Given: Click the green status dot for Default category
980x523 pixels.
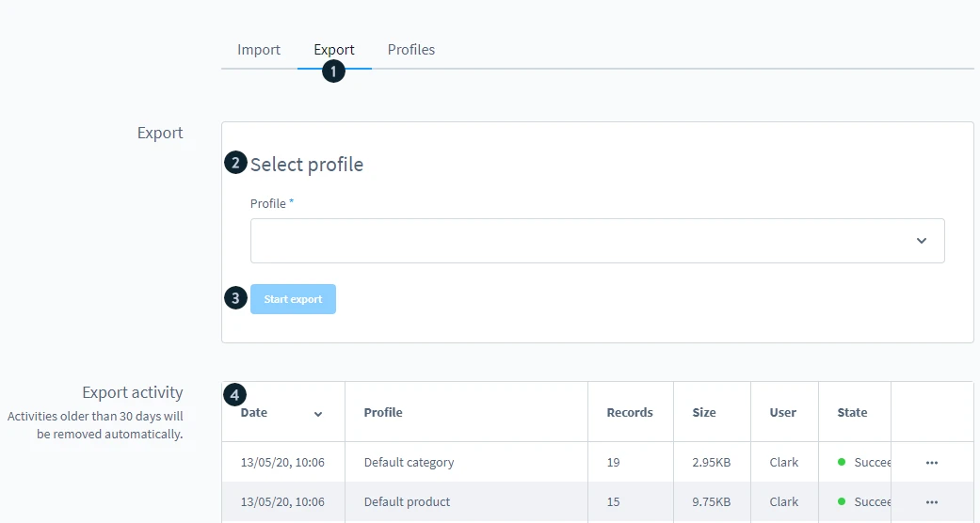Looking at the screenshot, I should coord(842,462).
